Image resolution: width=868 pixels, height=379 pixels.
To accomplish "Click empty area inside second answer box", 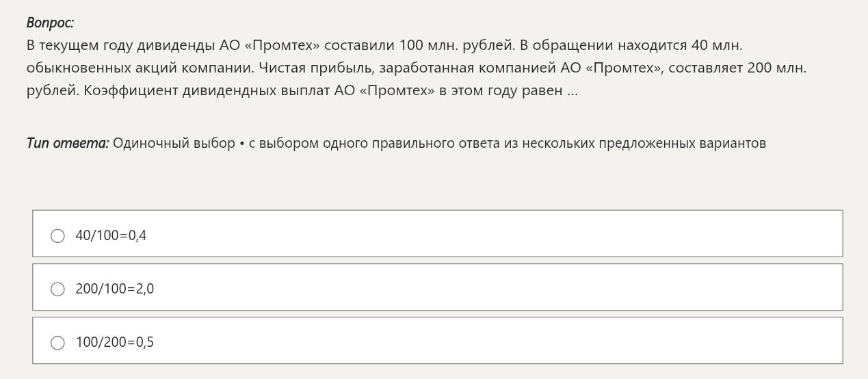I will [492, 287].
